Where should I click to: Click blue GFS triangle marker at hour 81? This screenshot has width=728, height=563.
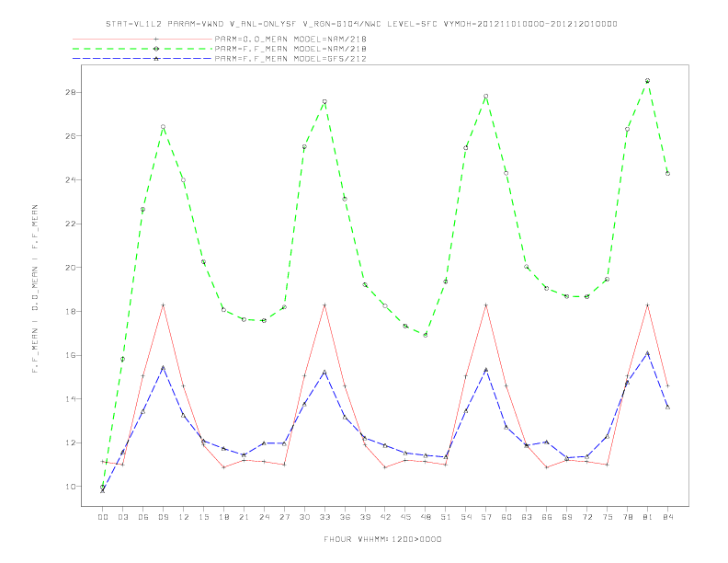[647, 353]
